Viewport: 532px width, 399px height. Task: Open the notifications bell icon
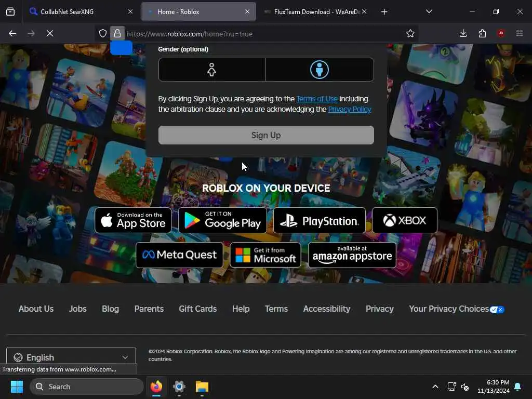pos(518,387)
